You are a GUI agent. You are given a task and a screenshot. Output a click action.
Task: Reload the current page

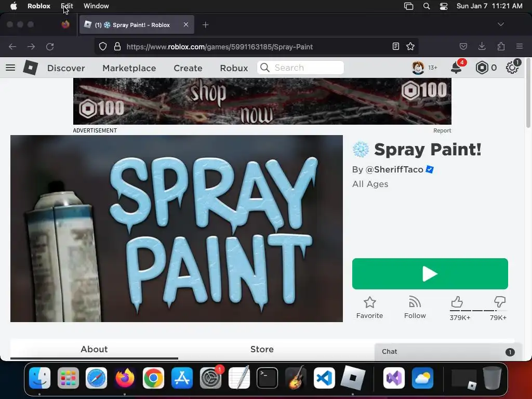pyautogui.click(x=50, y=46)
